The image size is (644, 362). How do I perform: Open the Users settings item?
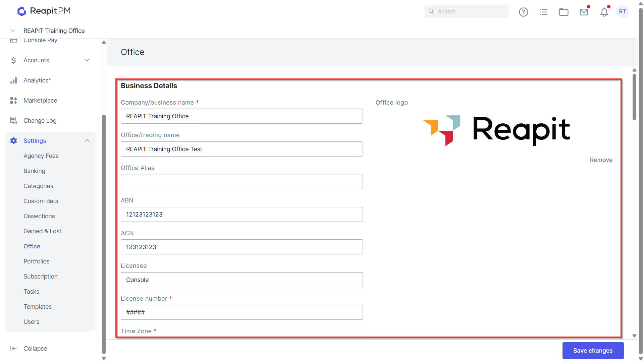32,322
